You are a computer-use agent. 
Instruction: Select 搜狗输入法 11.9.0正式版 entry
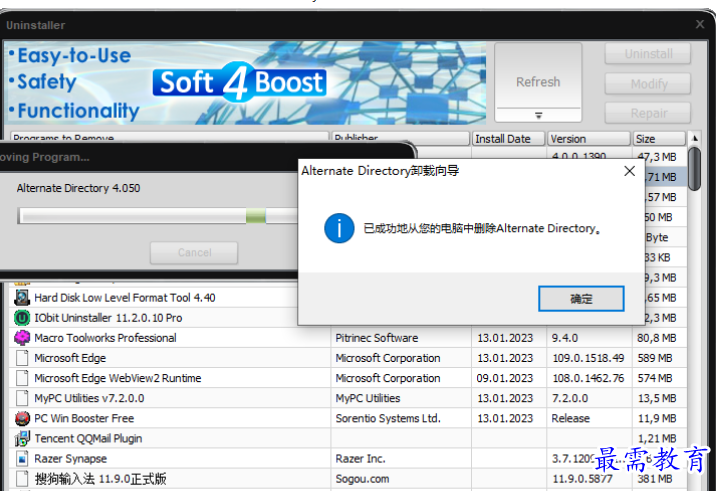pyautogui.click(x=100, y=479)
